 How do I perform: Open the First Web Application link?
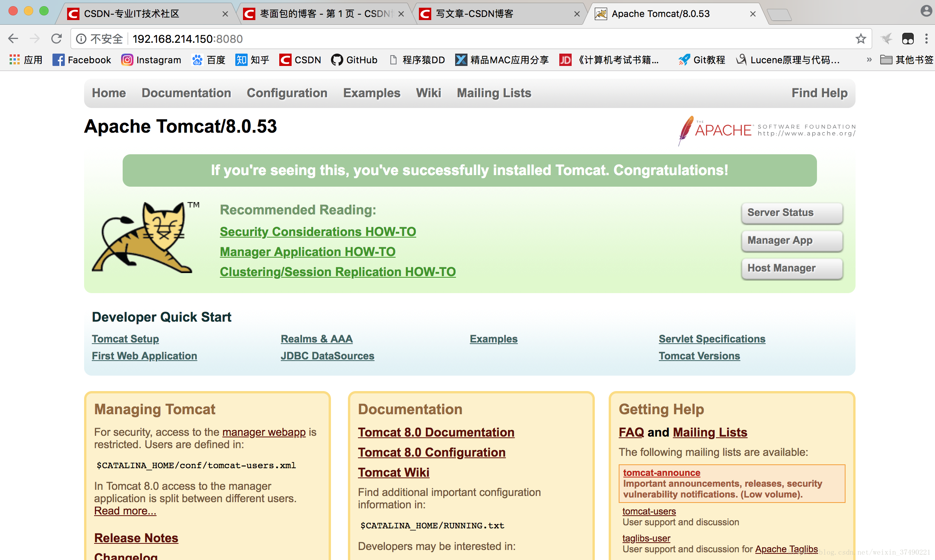(144, 356)
